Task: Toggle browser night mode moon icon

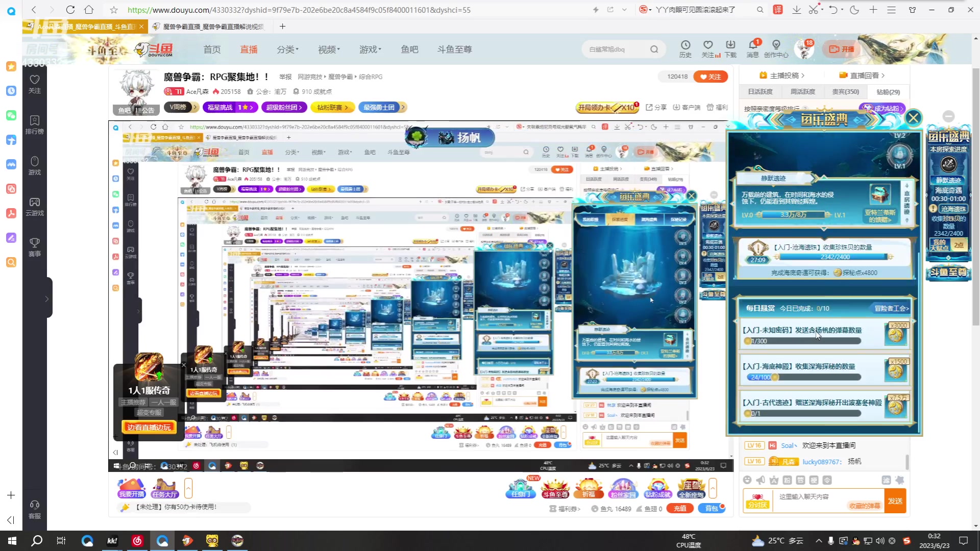Action: coord(854,10)
